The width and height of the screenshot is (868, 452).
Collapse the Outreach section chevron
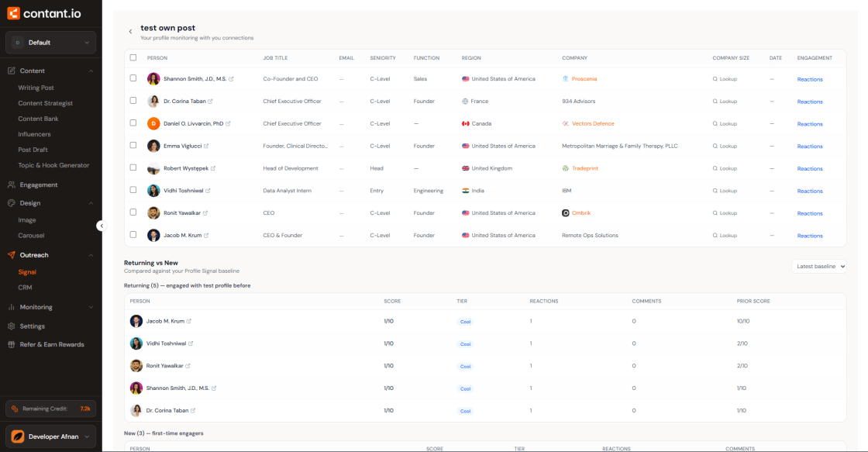click(x=91, y=255)
